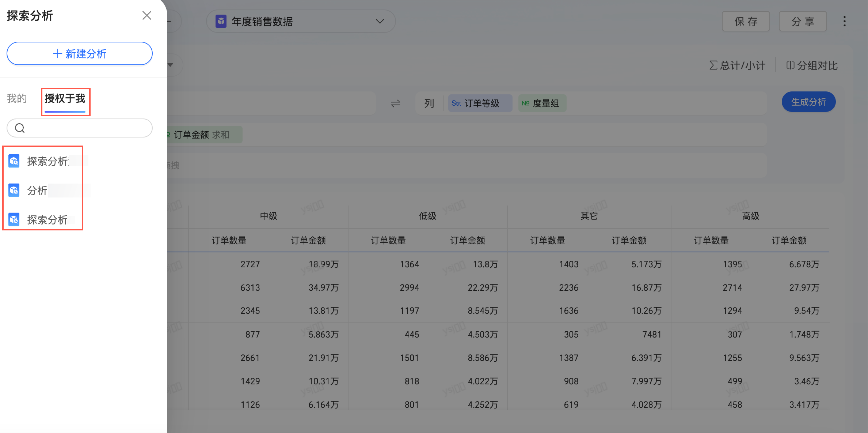Switch to the 我的 tab
868x433 pixels.
coord(17,98)
